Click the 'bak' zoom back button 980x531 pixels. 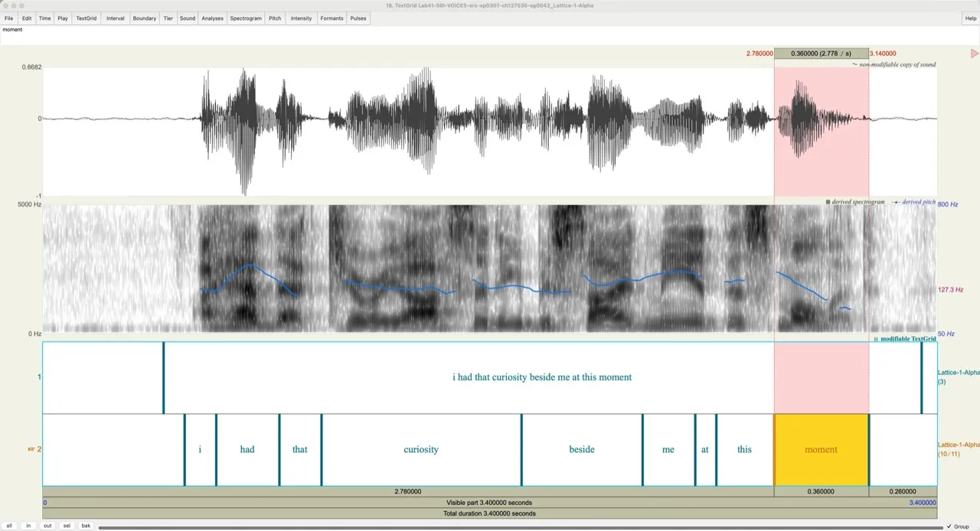pos(86,526)
